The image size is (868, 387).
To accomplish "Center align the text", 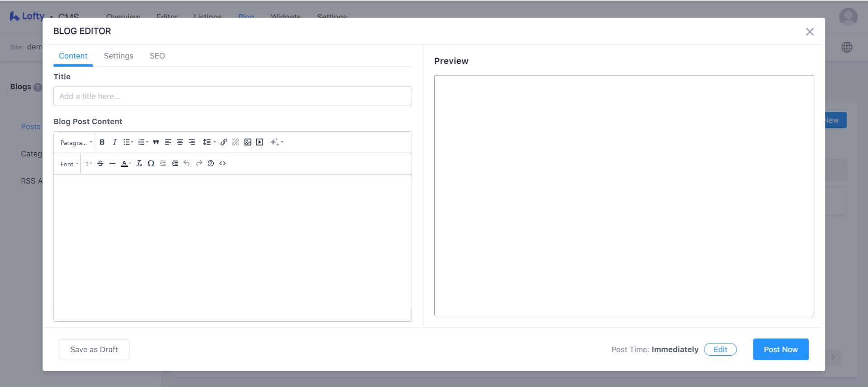I will 180,142.
